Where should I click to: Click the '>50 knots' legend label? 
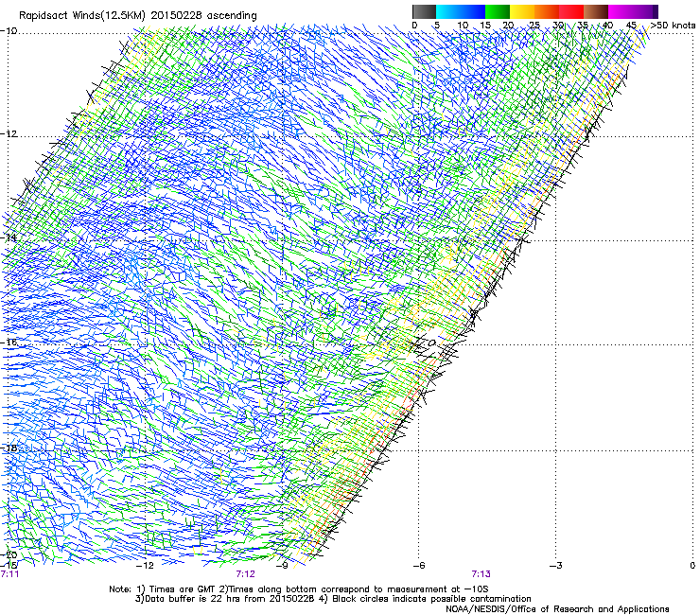(673, 25)
